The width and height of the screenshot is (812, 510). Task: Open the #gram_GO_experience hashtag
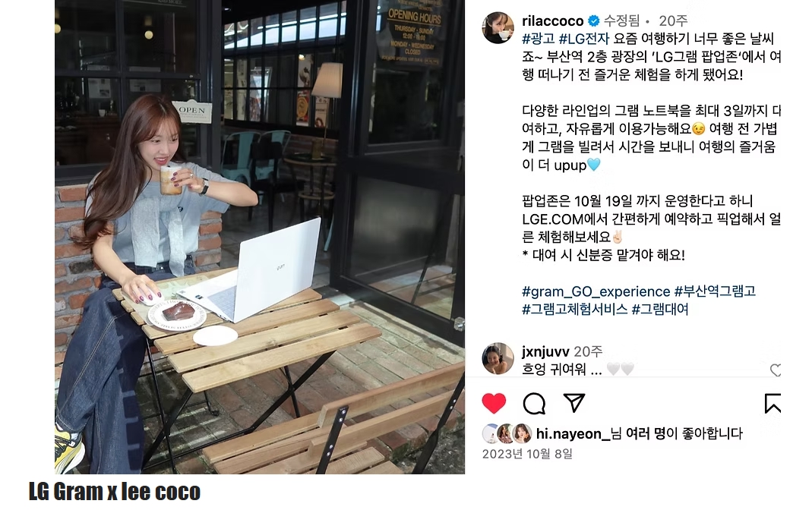pos(596,291)
